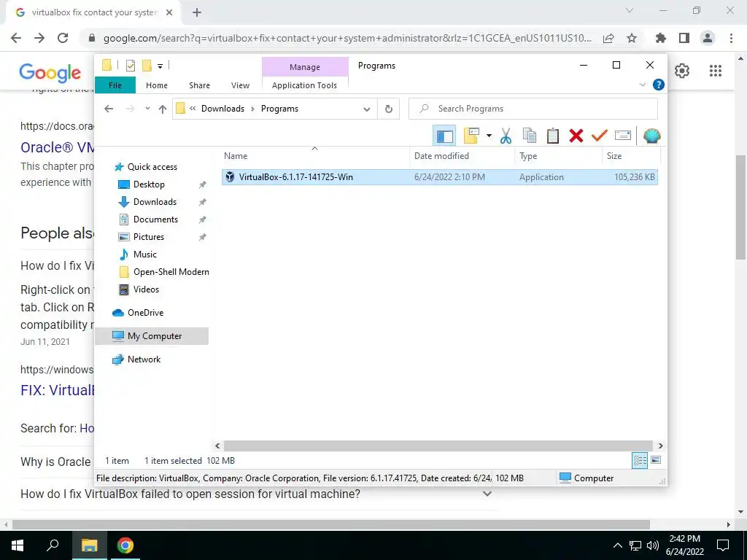Screen dimensions: 747x560
Task: Open the Home ribbon tab
Action: point(157,85)
